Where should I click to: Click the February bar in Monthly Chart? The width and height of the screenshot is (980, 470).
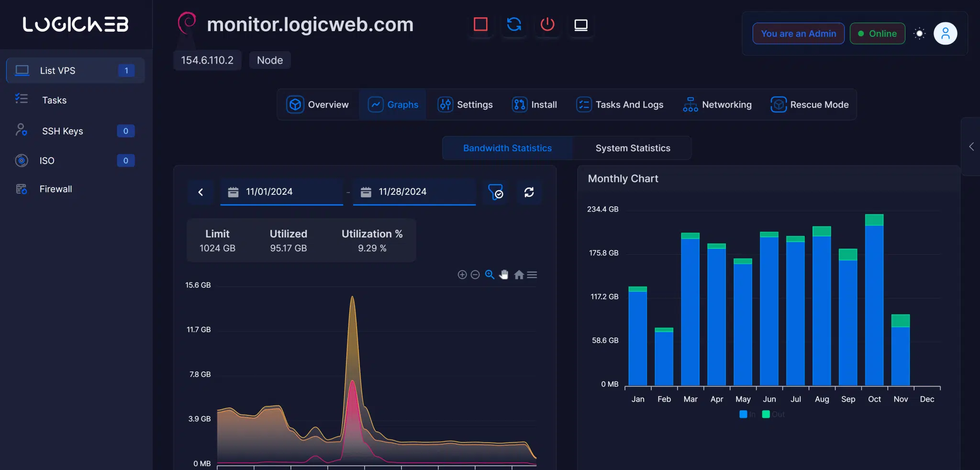664,357
